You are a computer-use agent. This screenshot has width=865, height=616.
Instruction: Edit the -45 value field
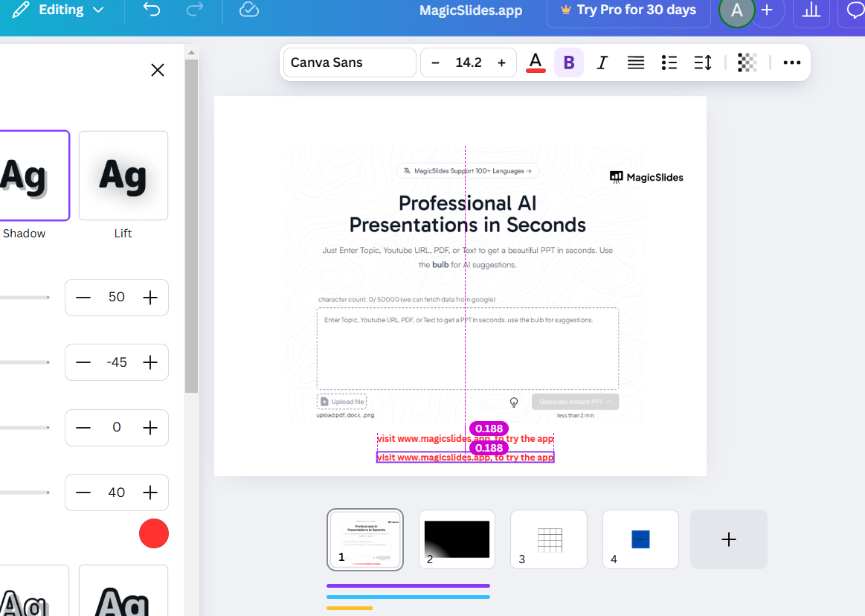[x=117, y=362]
